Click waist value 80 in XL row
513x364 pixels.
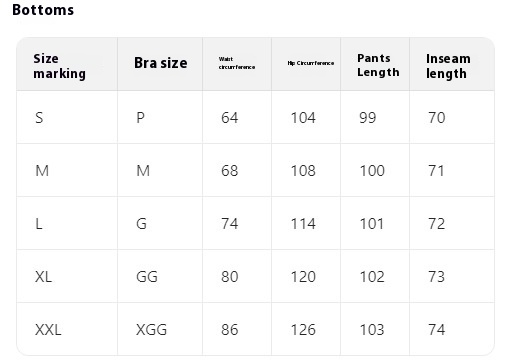[230, 277]
